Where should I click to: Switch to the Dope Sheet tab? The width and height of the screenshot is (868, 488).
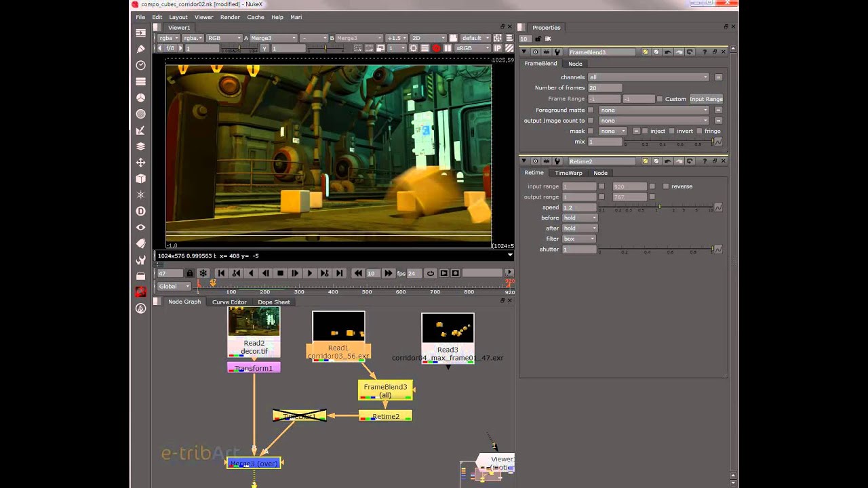274,302
